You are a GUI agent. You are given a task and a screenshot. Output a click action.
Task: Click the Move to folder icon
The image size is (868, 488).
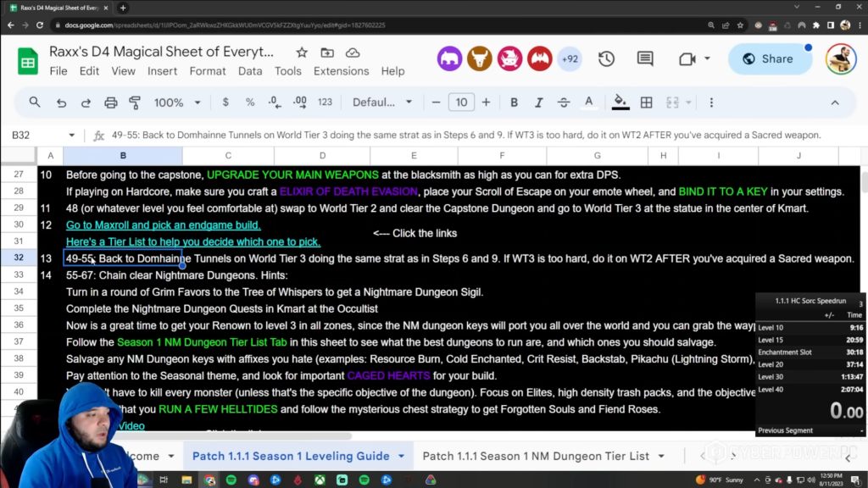pyautogui.click(x=327, y=53)
